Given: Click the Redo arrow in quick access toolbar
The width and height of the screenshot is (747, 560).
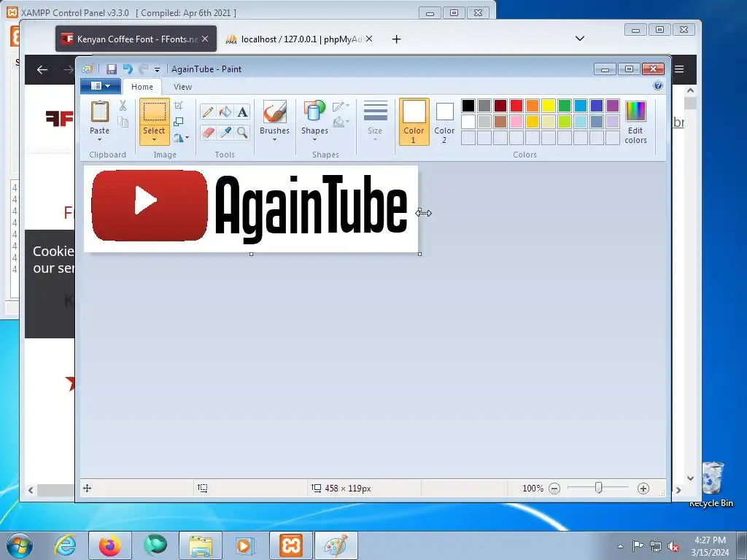Looking at the screenshot, I should (143, 69).
